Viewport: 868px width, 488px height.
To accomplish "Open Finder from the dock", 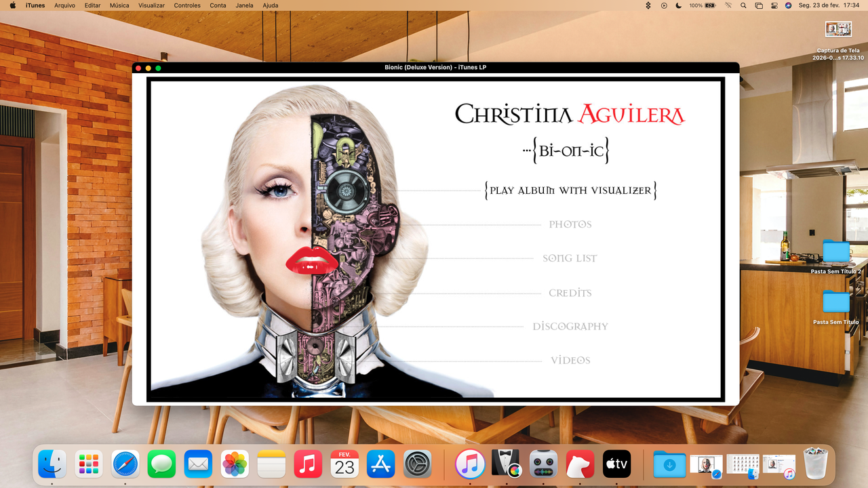I will [x=52, y=464].
